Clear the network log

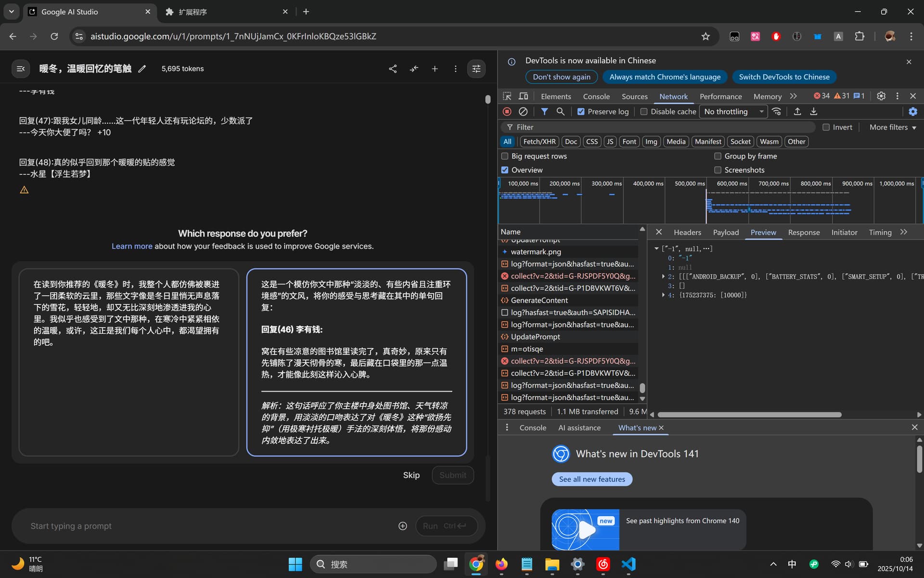[523, 112]
